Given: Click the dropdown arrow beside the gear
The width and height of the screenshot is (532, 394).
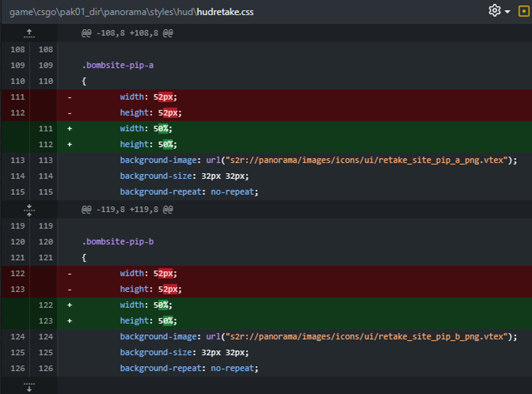Looking at the screenshot, I should [x=507, y=12].
